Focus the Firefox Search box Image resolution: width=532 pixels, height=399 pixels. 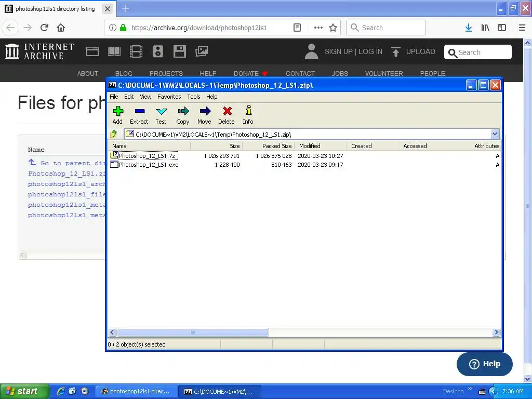pyautogui.click(x=386, y=28)
